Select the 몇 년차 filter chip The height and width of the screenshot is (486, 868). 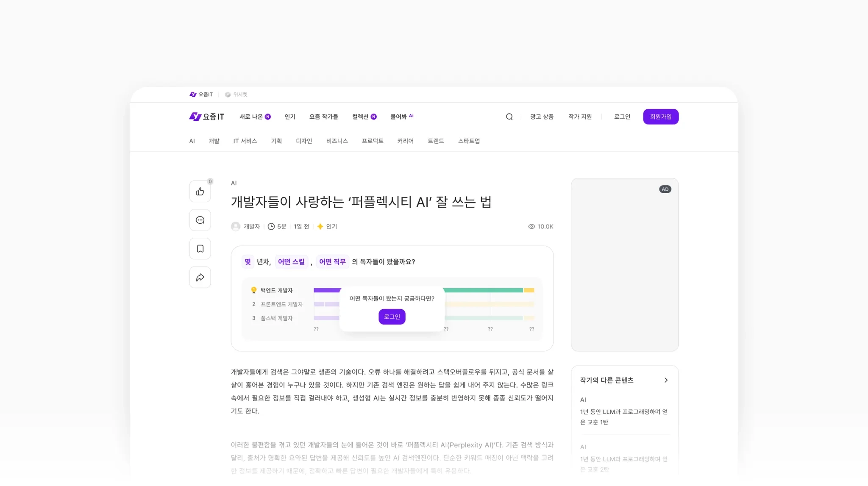(248, 262)
